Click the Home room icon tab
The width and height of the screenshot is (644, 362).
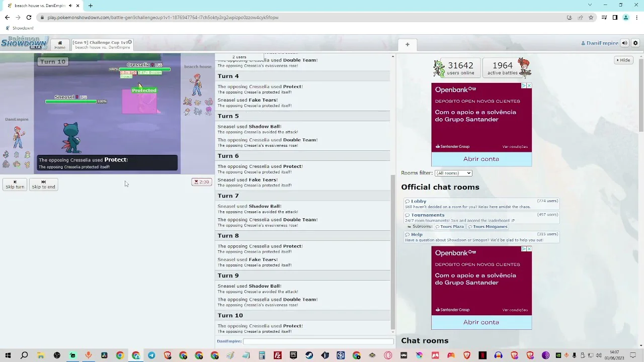click(x=60, y=45)
